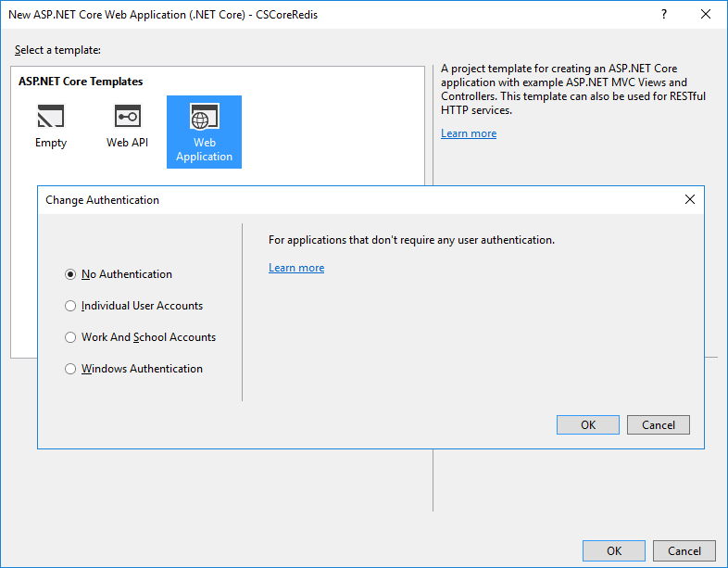Click the 'Select a template:' label
728x568 pixels.
(x=57, y=50)
